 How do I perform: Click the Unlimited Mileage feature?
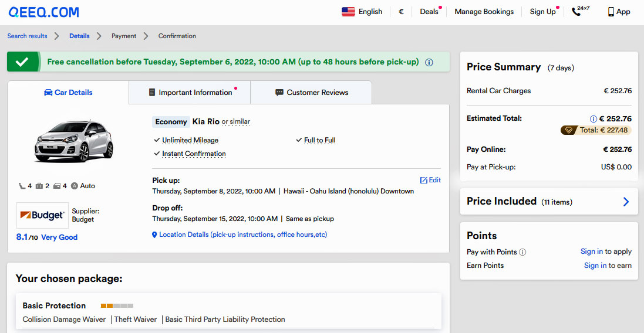pos(190,140)
